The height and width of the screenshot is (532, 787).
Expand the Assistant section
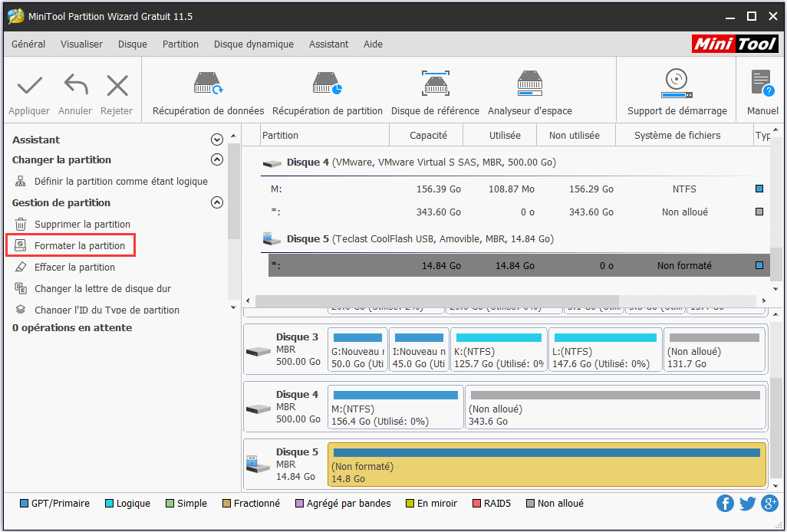click(217, 140)
